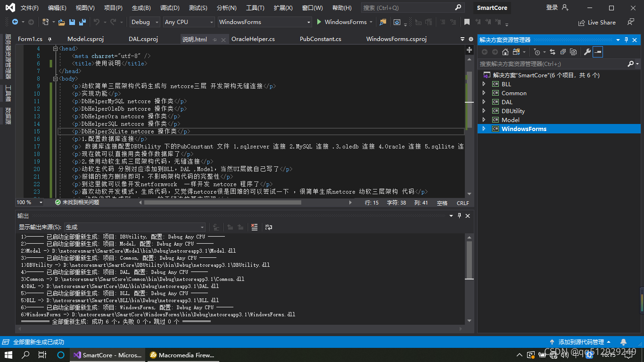
Task: Open the tab list dropdown arrow in the editor
Action: coord(462,39)
